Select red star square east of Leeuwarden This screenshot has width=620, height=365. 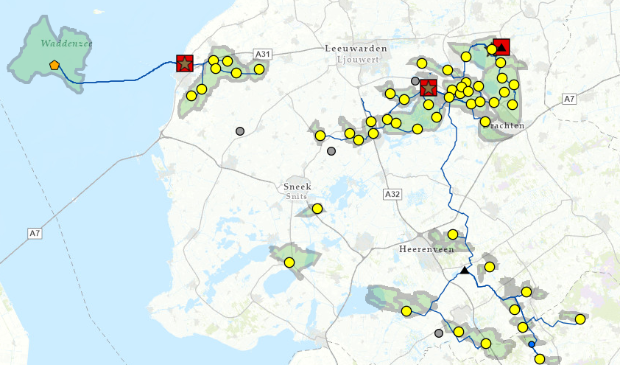tap(429, 88)
